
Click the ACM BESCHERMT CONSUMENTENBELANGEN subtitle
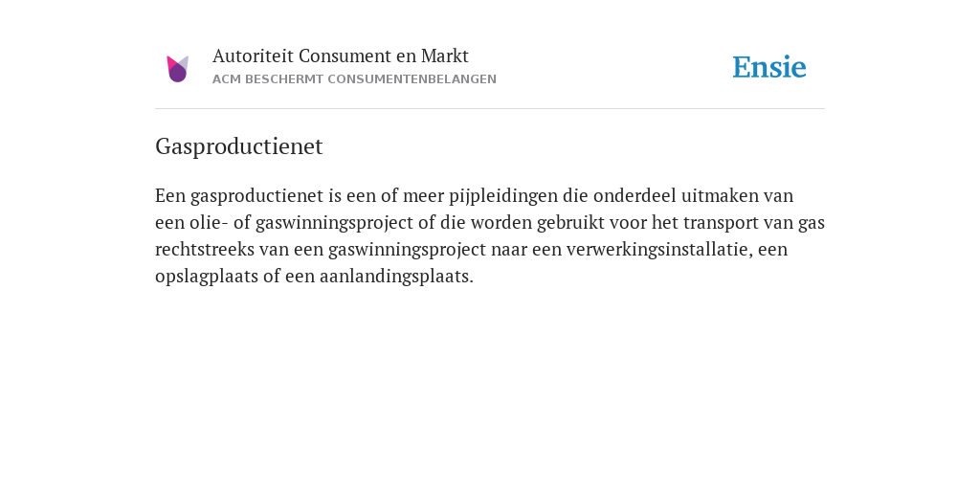point(354,79)
